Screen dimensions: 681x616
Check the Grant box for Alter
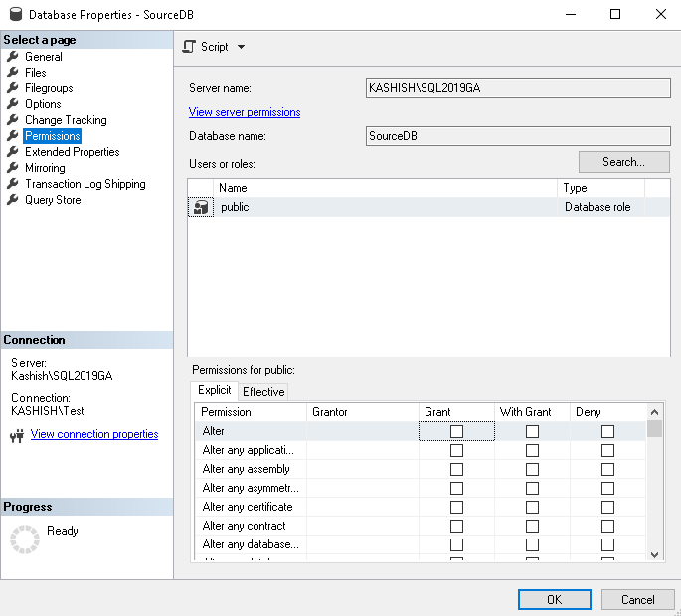pos(456,431)
